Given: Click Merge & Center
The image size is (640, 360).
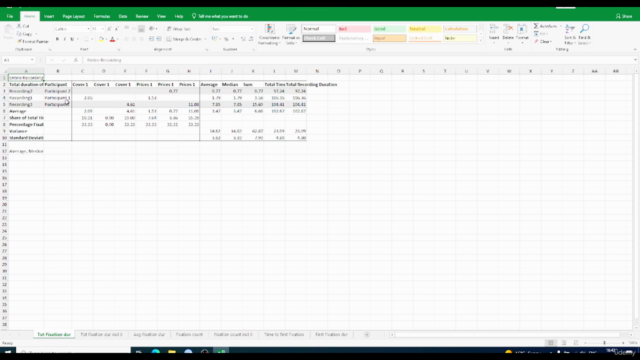Looking at the screenshot, I should tap(184, 39).
